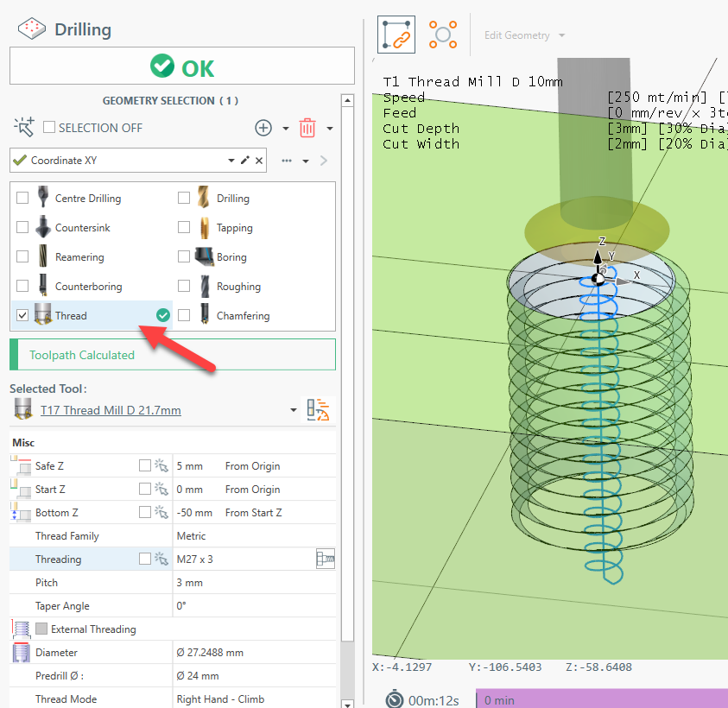This screenshot has width=728, height=708.
Task: Check the Tapping operation checkbox
Action: coord(184,228)
